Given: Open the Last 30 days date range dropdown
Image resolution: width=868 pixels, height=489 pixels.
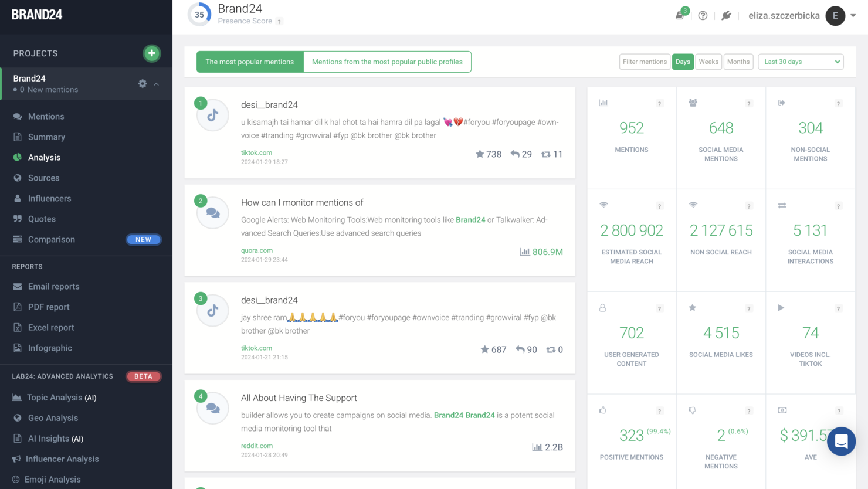Looking at the screenshot, I should (801, 62).
